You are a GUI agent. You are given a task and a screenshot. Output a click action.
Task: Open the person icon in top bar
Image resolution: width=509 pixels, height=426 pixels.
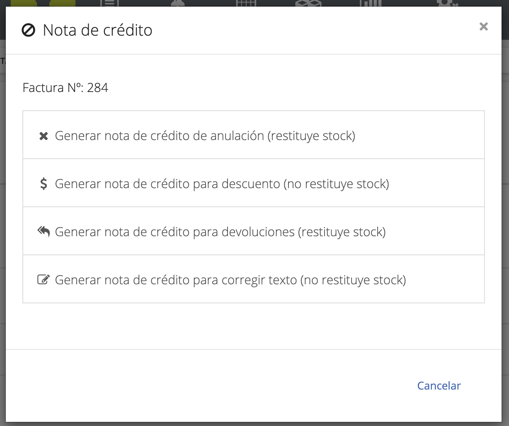(x=178, y=3)
